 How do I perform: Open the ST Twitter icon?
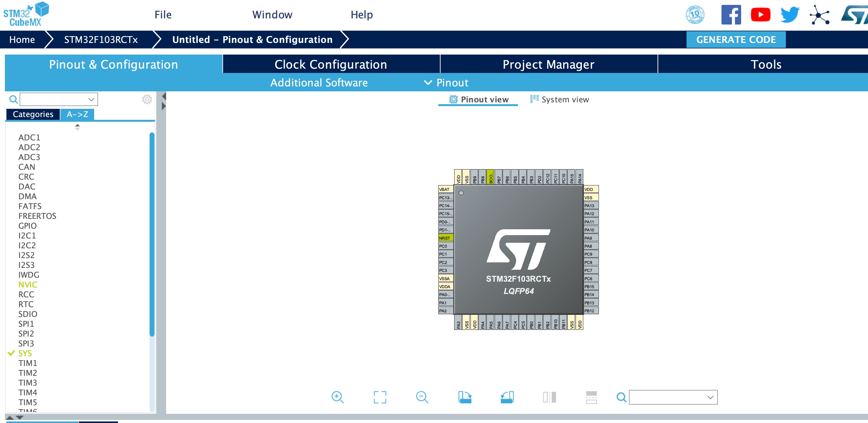[790, 15]
